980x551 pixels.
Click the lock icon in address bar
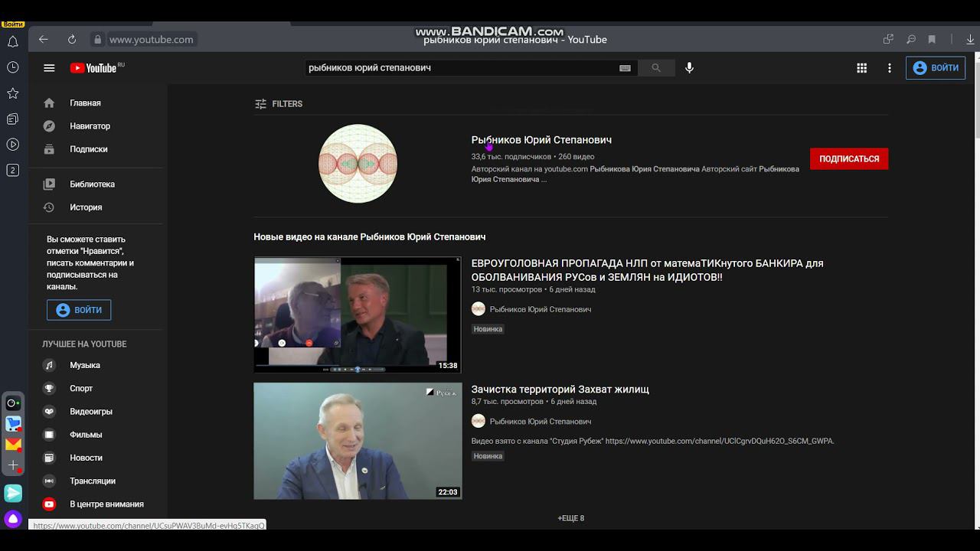point(97,39)
